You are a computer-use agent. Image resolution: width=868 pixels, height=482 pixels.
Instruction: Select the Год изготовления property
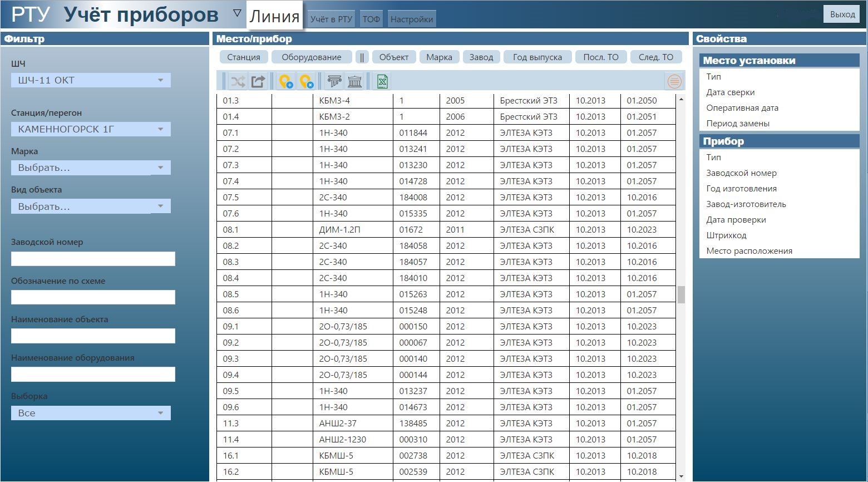coord(741,189)
